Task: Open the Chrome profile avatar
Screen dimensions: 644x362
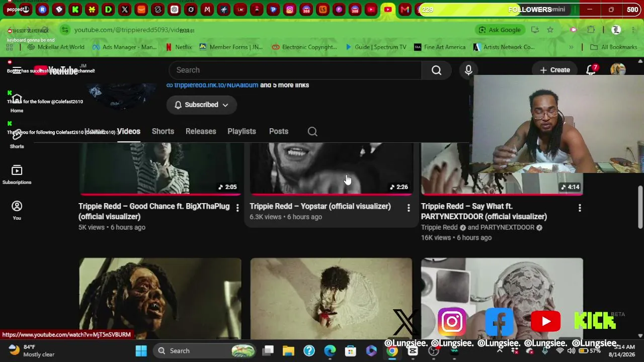Action: [x=616, y=30]
